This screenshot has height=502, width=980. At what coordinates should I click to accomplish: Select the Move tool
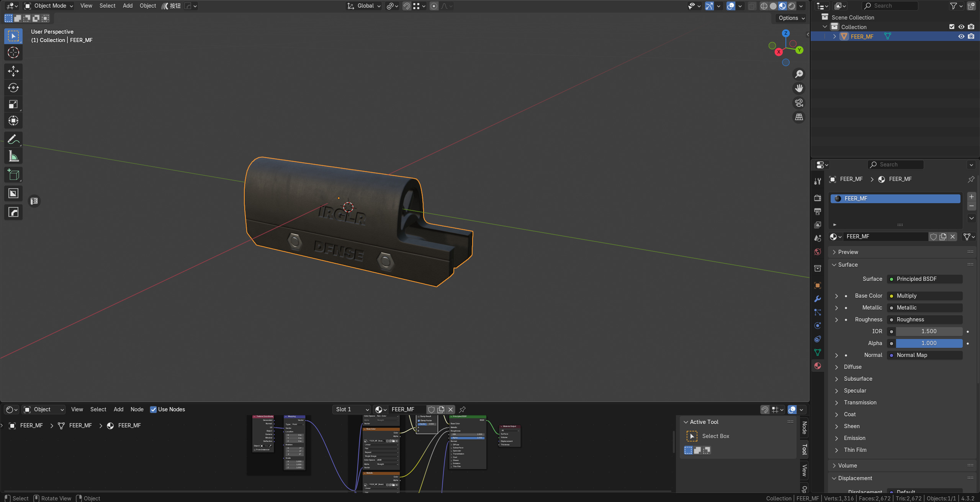tap(13, 71)
